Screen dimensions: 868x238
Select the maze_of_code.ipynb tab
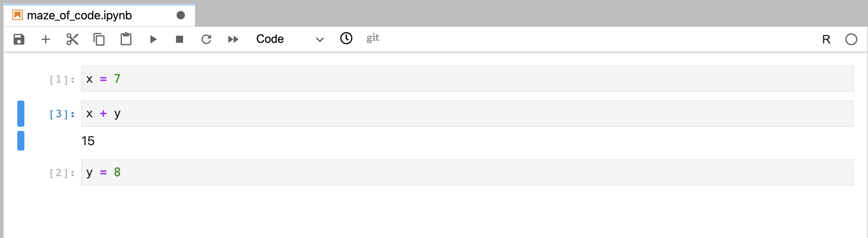point(79,16)
